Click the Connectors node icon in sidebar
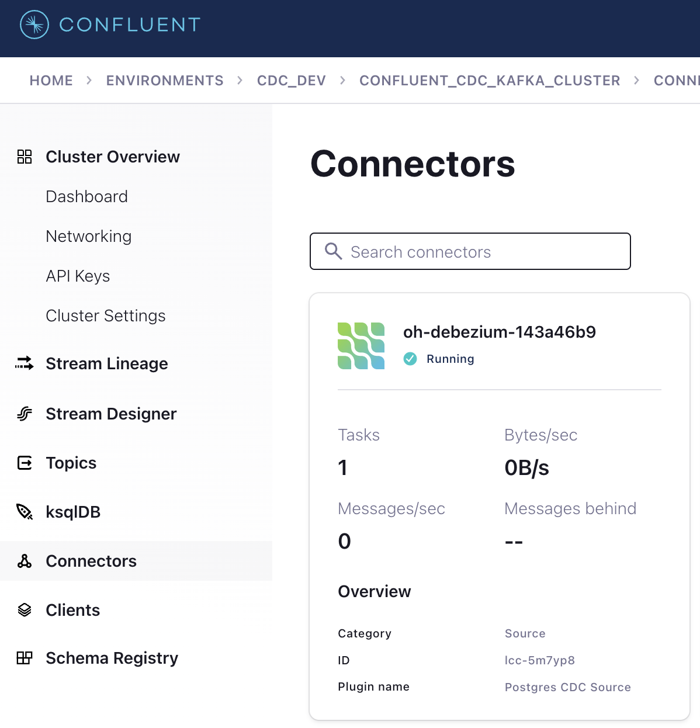700x728 pixels. tap(25, 561)
